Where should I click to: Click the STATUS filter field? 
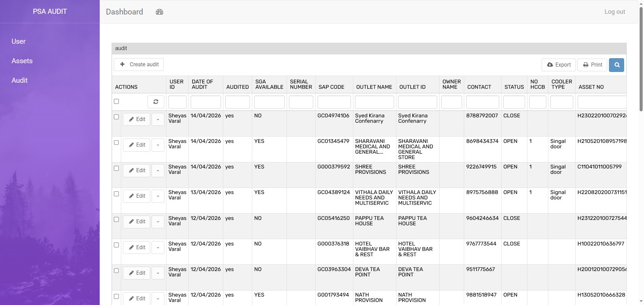pos(514,102)
